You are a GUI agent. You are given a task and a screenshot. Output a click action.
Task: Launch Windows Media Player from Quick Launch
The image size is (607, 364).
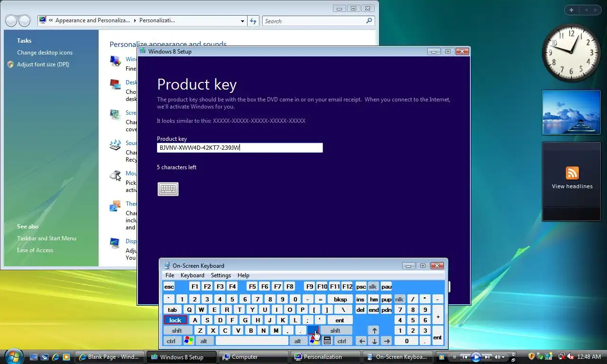click(x=66, y=357)
